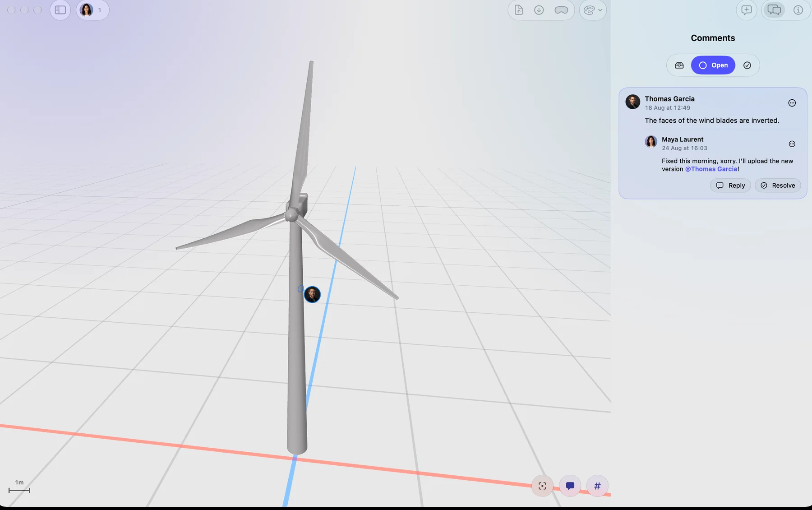Click the Resolve button
This screenshot has height=510, width=812.
778,185
